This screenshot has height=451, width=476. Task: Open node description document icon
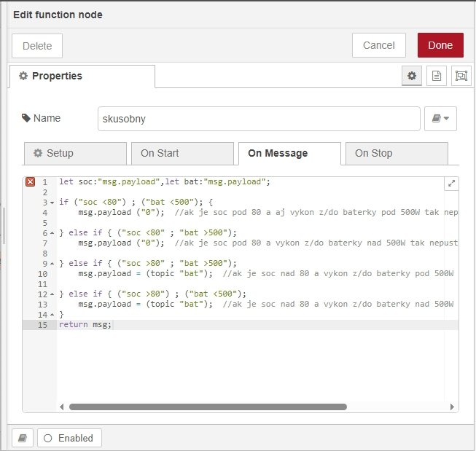[x=436, y=76]
